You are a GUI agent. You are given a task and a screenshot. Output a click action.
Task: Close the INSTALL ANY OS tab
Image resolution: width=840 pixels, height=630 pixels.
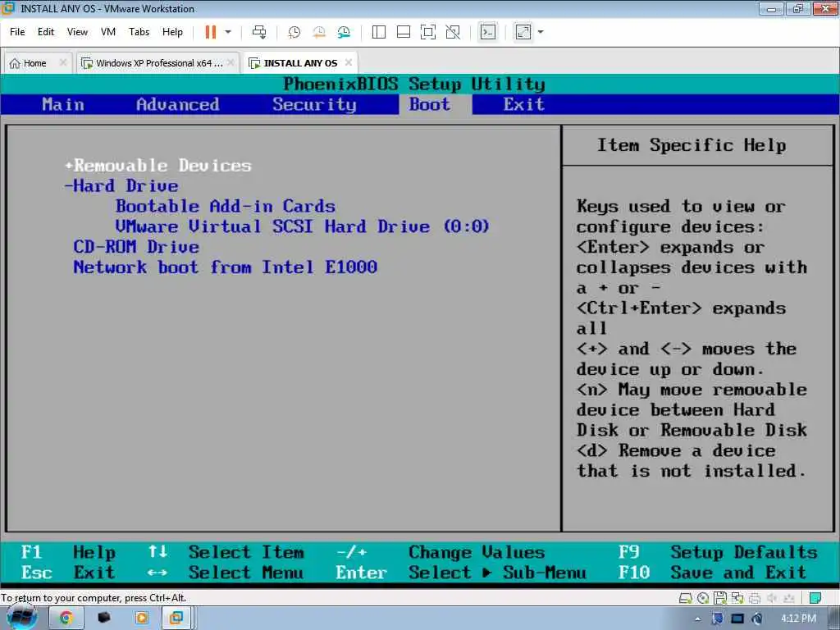coord(349,62)
